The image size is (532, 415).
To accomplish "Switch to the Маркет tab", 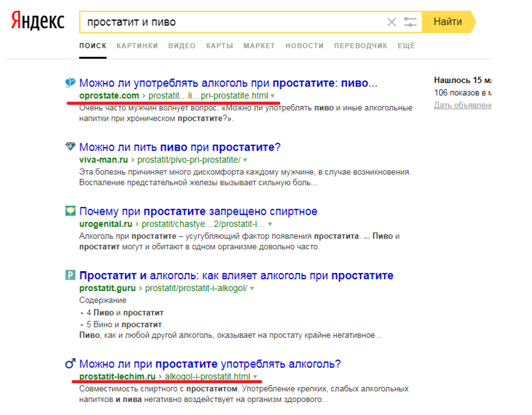I will 259,46.
